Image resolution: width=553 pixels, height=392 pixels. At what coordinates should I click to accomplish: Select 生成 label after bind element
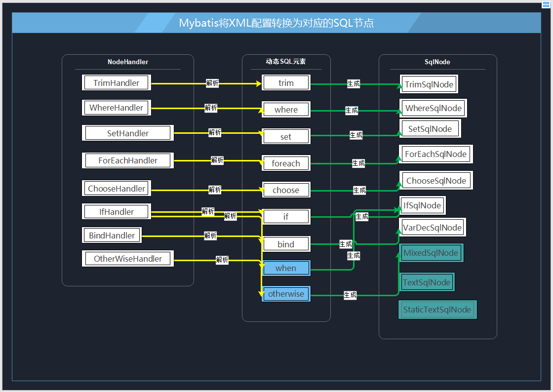346,244
